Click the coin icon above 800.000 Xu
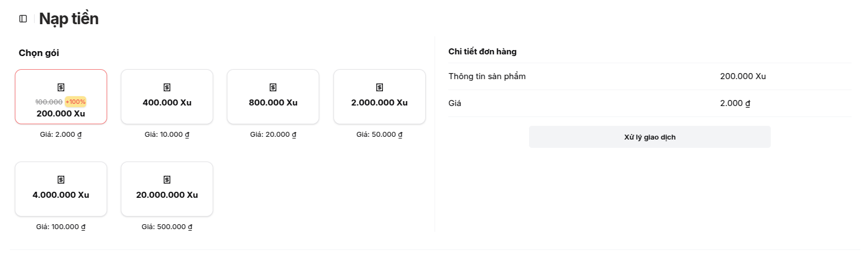The height and width of the screenshot is (261, 868). click(x=273, y=87)
